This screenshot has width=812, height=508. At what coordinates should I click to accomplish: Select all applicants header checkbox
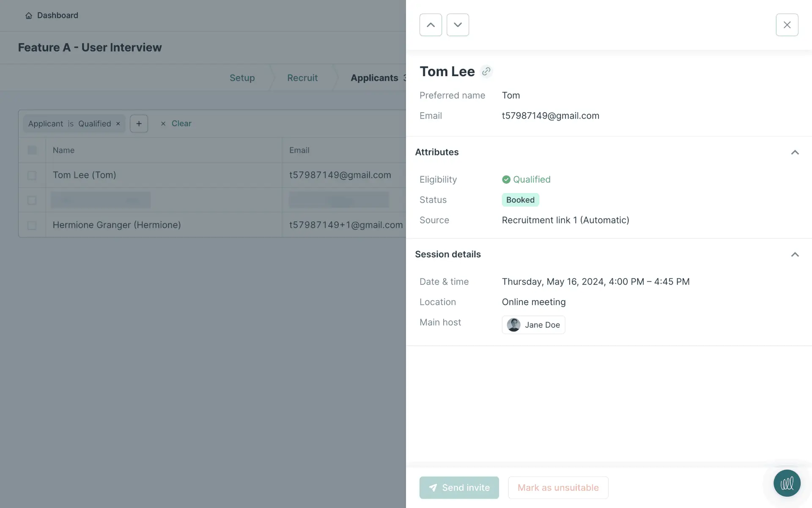click(x=32, y=150)
